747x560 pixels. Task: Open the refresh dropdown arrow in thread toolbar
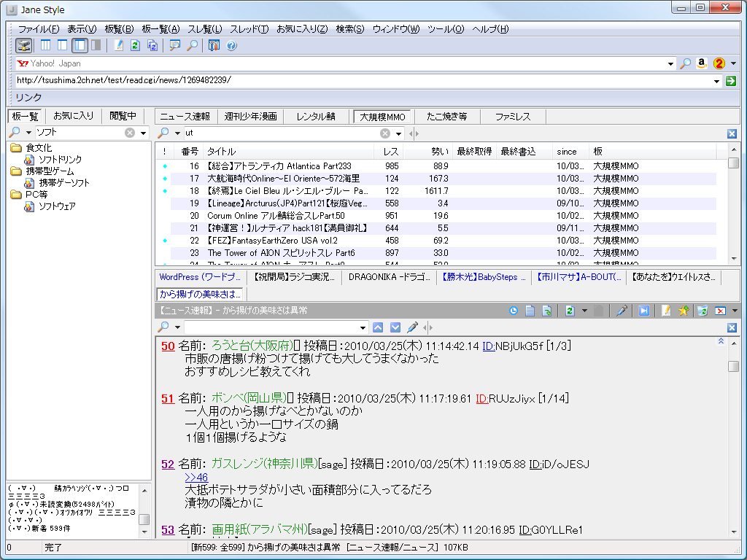(x=584, y=311)
